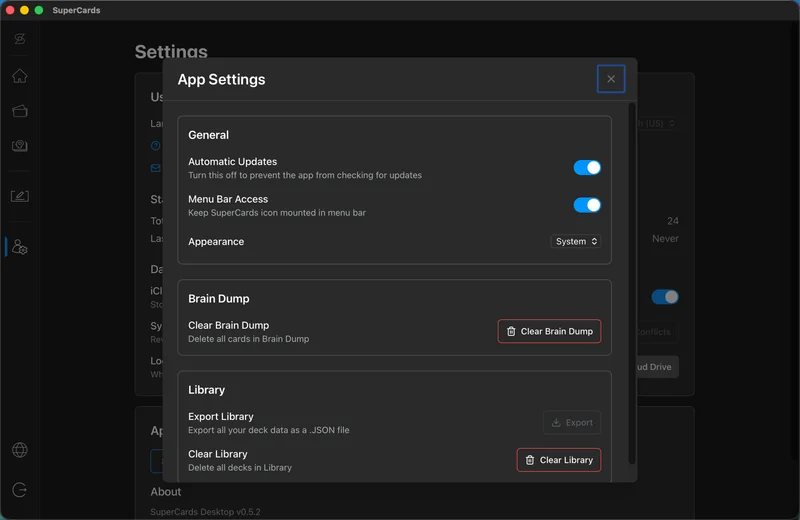
Task: Click the Cloud Drive button in background
Action: [x=657, y=367]
